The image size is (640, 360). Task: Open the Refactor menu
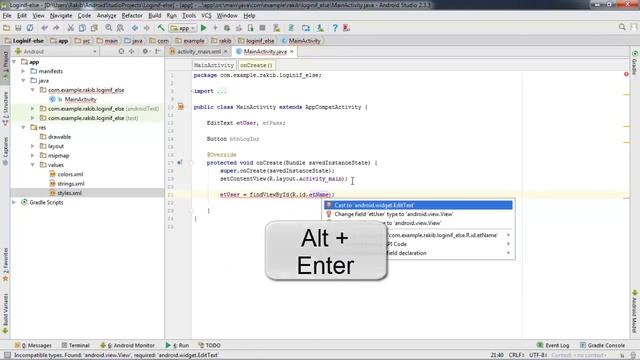(x=132, y=16)
